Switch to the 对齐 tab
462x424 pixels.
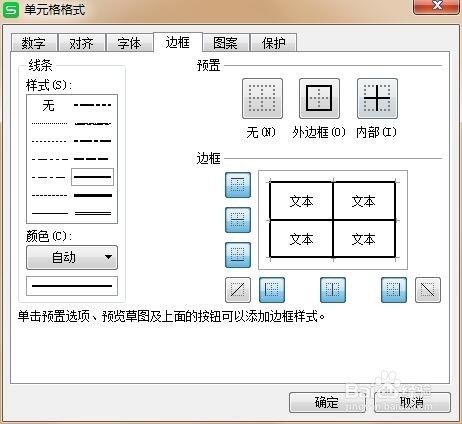(x=82, y=43)
